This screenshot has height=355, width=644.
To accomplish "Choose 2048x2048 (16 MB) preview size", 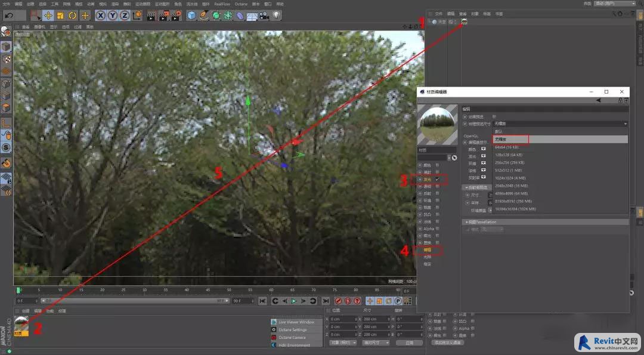I will [560, 186].
